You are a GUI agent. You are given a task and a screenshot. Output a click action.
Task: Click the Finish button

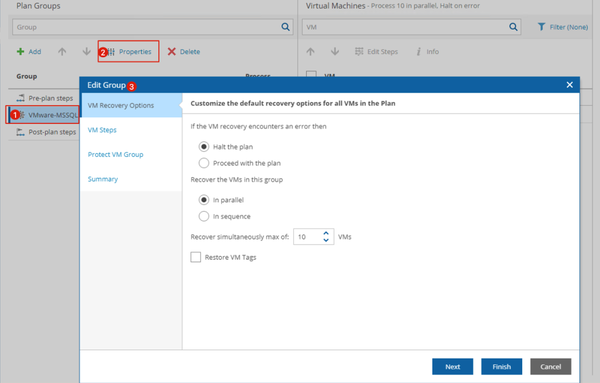click(502, 367)
